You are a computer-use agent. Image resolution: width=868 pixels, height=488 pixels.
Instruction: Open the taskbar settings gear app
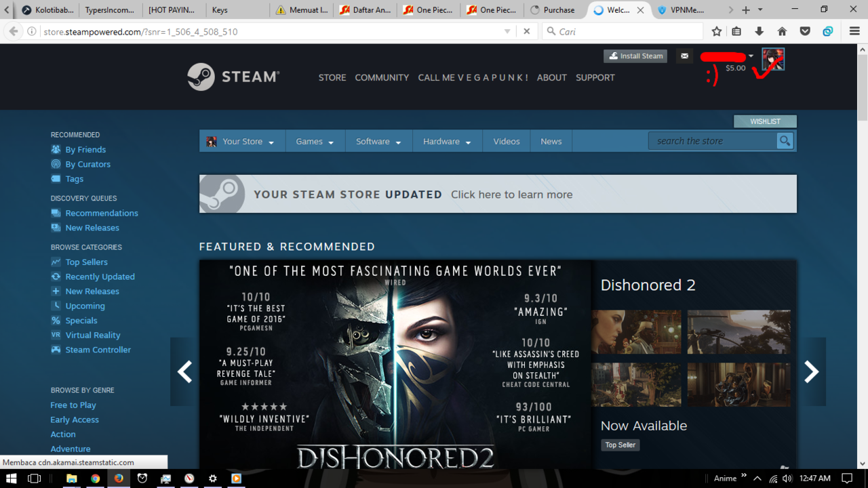click(x=213, y=478)
